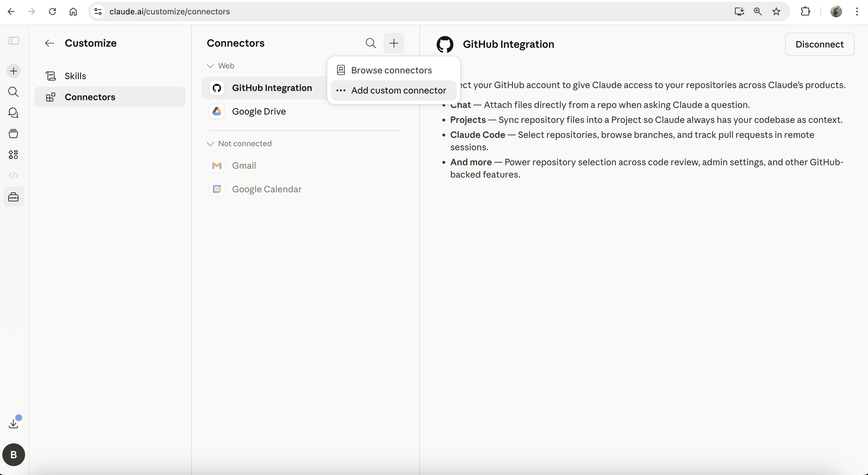Viewport: 868px width, 475px height.
Task: Open the zoom magnifier in address bar
Action: tap(758, 12)
